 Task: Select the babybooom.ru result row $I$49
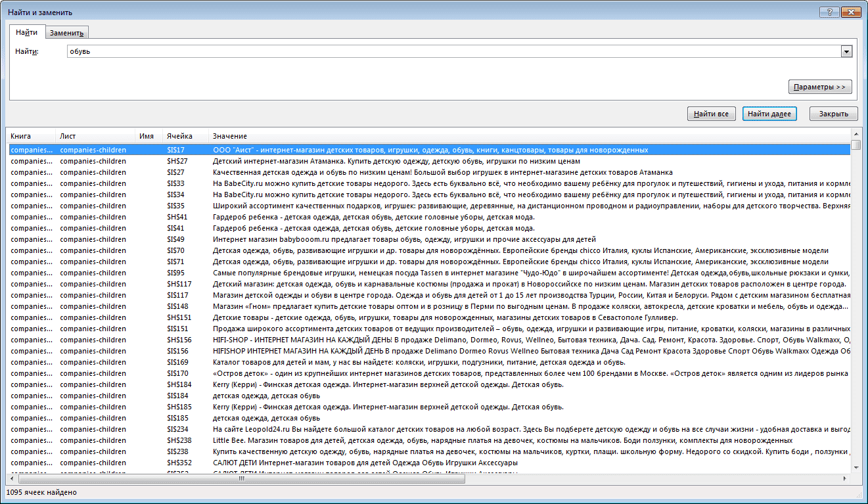[428, 239]
